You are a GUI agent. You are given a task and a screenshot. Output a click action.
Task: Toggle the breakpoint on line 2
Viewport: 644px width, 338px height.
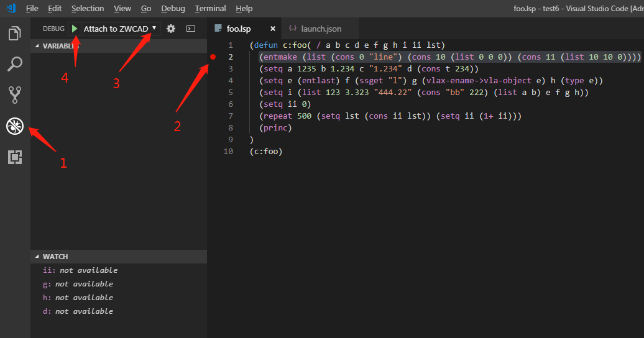[x=213, y=57]
